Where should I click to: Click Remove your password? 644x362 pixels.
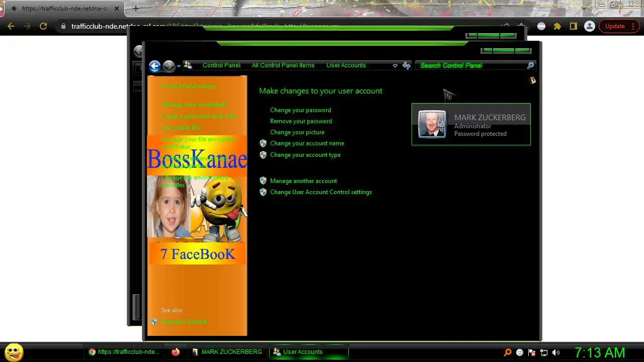301,121
